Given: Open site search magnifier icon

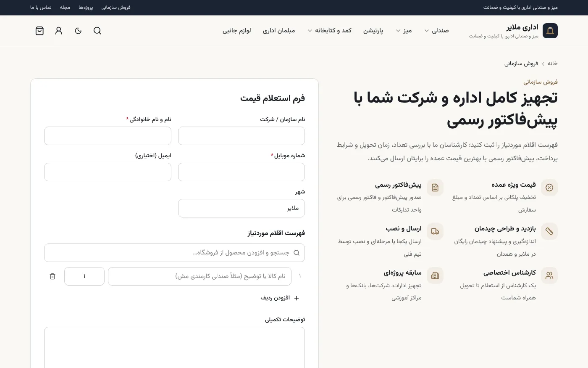Looking at the screenshot, I should point(97,31).
